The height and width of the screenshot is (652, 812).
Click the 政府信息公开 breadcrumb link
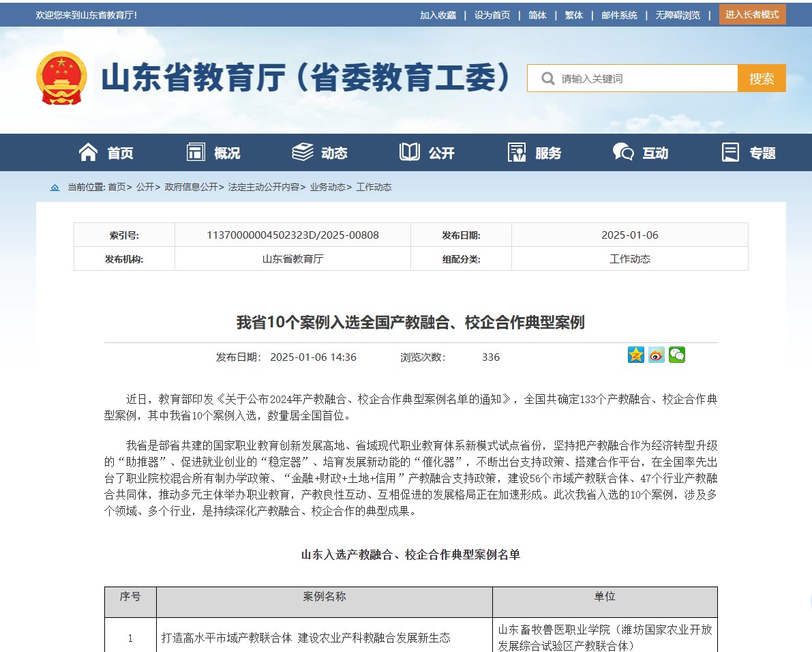[191, 187]
